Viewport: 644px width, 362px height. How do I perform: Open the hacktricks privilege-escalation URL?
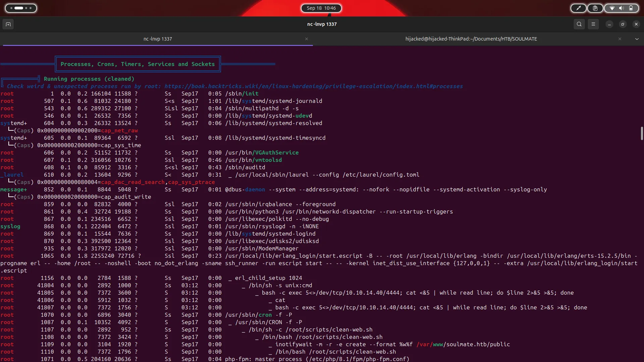[x=313, y=86]
